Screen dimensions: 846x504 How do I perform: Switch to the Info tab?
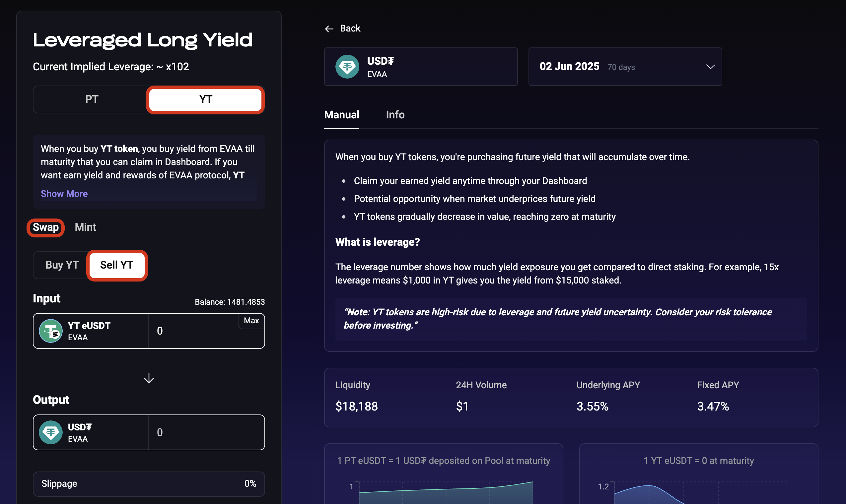click(x=395, y=115)
